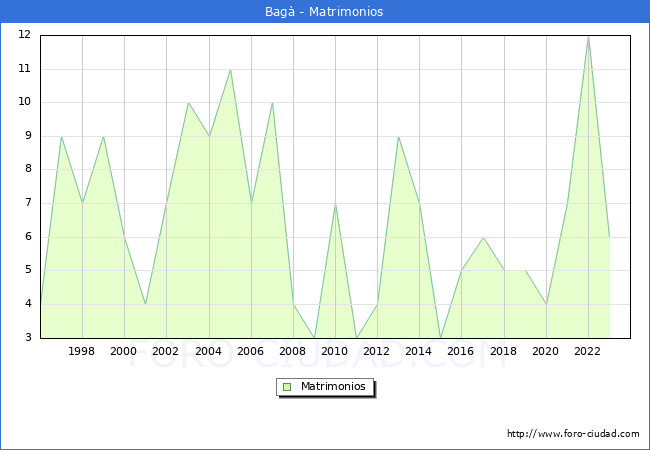Click the 1998 x-axis label
This screenshot has height=450, width=650.
pos(82,351)
